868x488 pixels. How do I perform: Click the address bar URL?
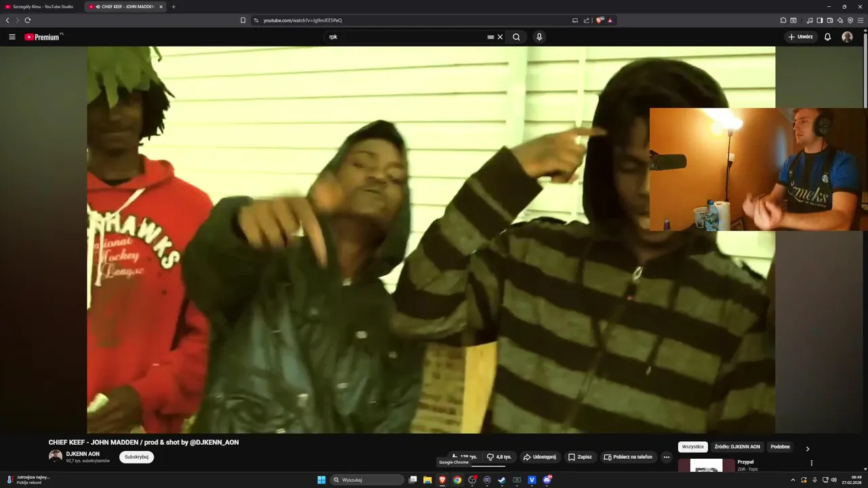point(302,20)
